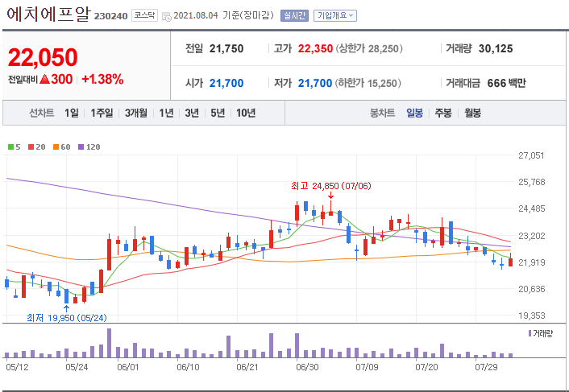
Task: Click the red up-triangle next to 300
Action: (44, 79)
